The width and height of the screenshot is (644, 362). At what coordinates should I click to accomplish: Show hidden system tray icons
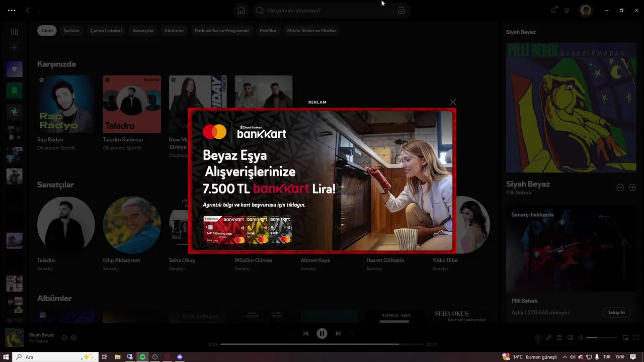pyautogui.click(x=565, y=357)
